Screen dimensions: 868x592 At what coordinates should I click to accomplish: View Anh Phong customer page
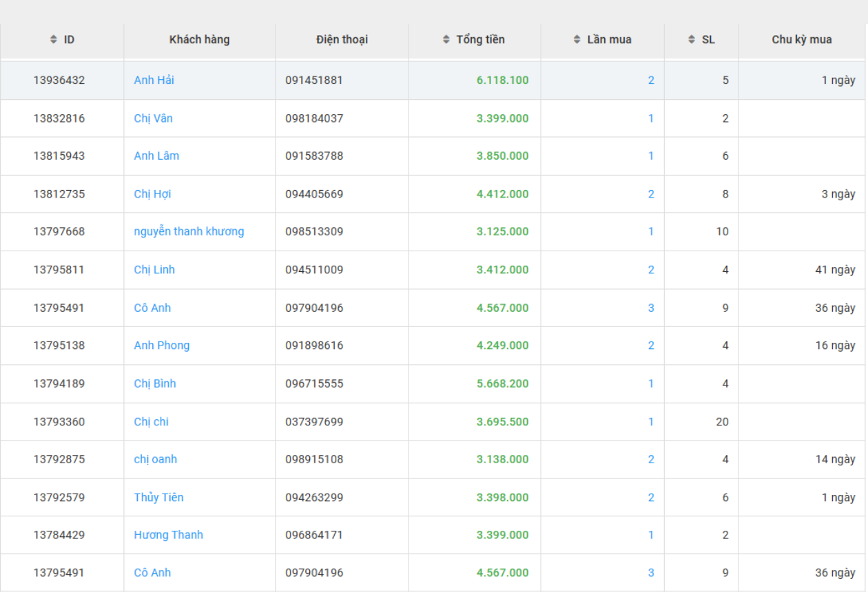pos(161,346)
